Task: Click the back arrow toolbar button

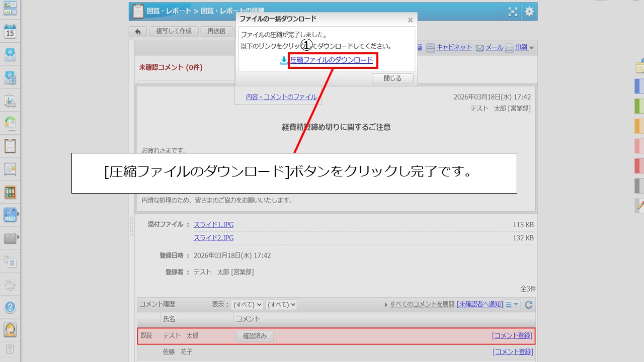Action: click(138, 32)
